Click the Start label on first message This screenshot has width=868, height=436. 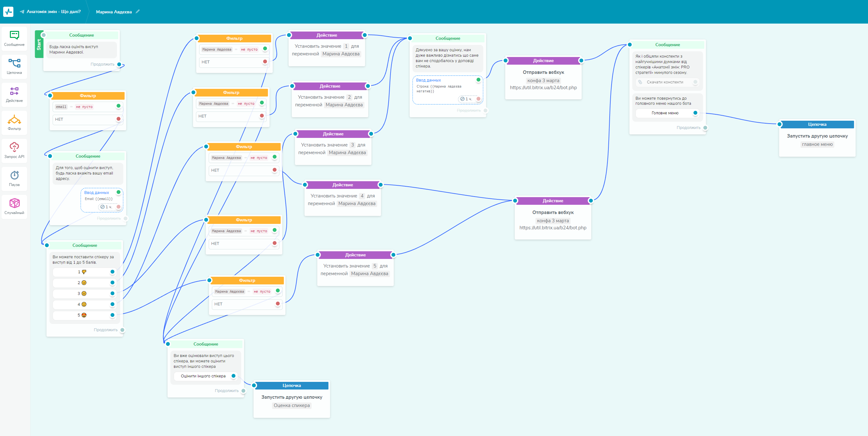click(39, 44)
